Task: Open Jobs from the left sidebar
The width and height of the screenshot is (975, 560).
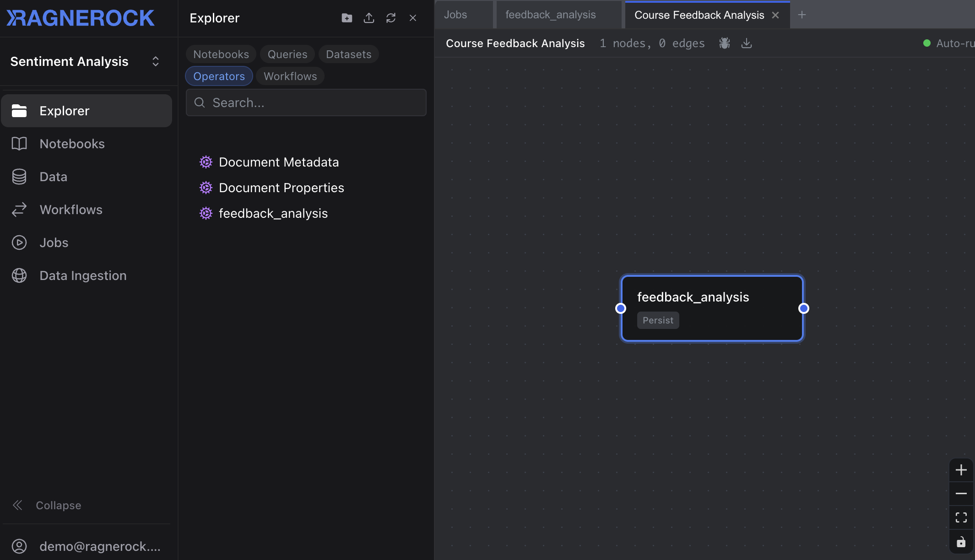Action: click(x=87, y=242)
